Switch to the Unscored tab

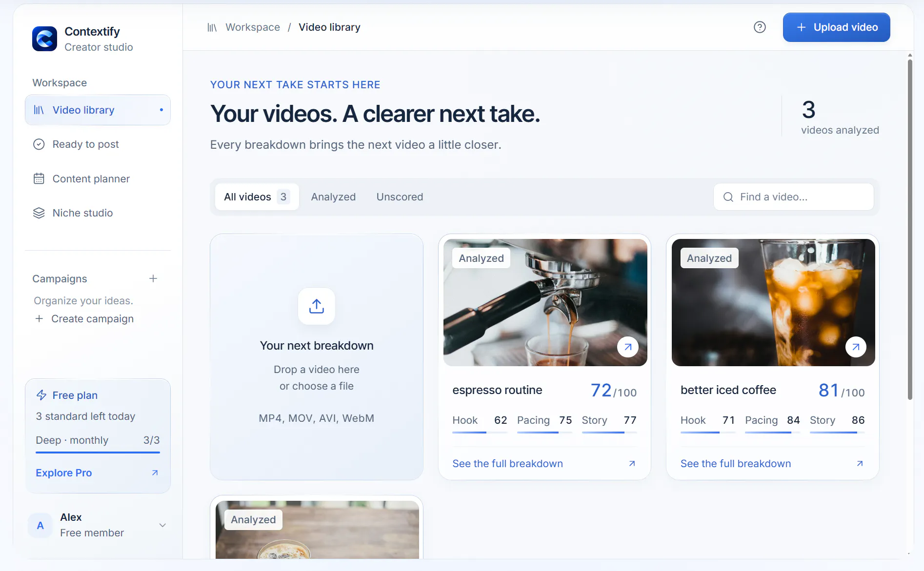[400, 197]
